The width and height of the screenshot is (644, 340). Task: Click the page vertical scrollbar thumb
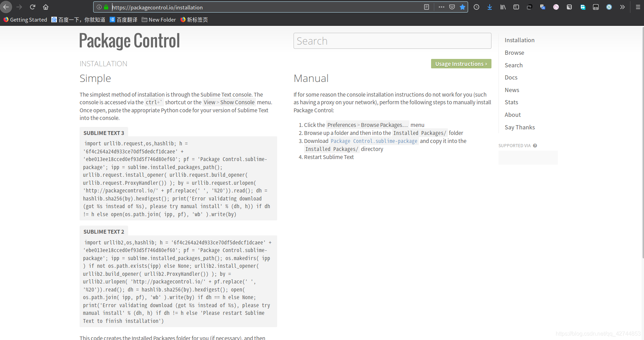point(643,142)
